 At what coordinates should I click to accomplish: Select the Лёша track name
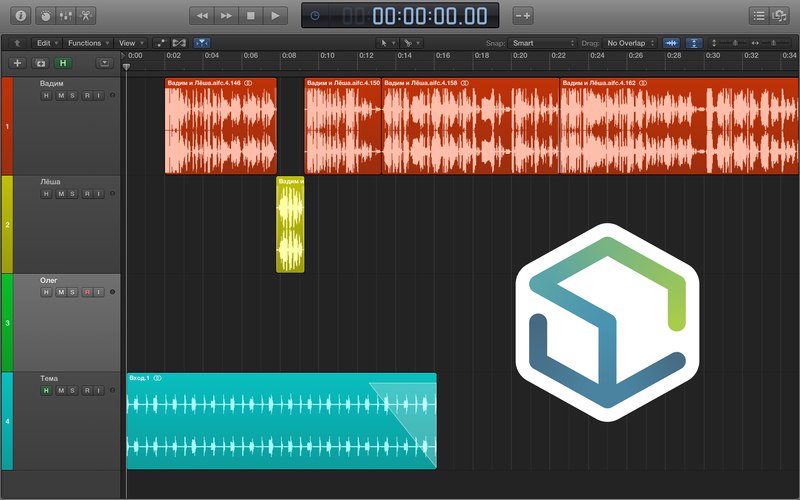tap(50, 182)
